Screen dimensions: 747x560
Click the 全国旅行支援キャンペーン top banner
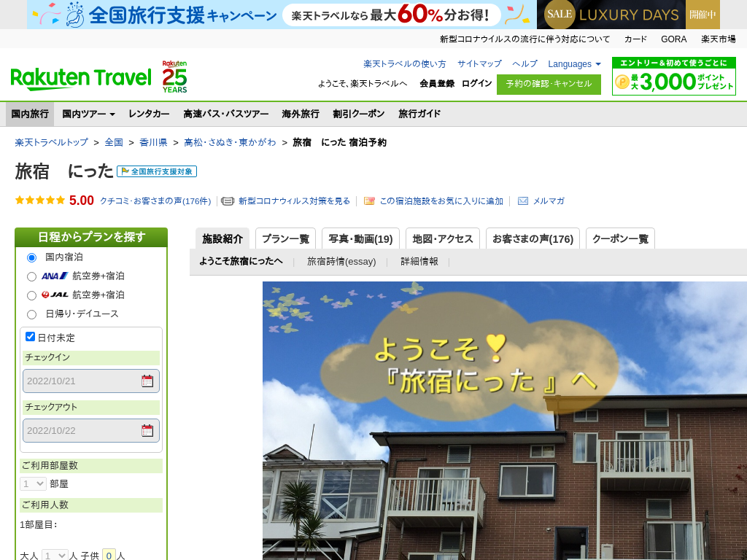coord(281,15)
